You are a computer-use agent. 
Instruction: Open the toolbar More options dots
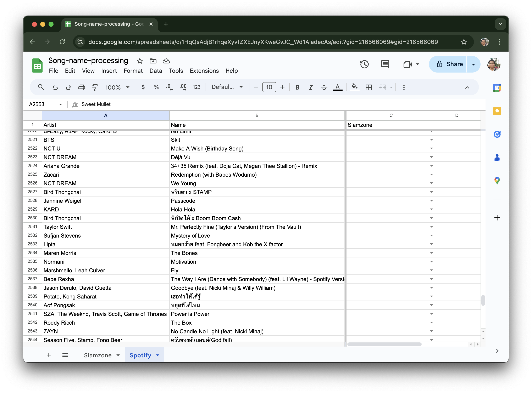point(404,87)
